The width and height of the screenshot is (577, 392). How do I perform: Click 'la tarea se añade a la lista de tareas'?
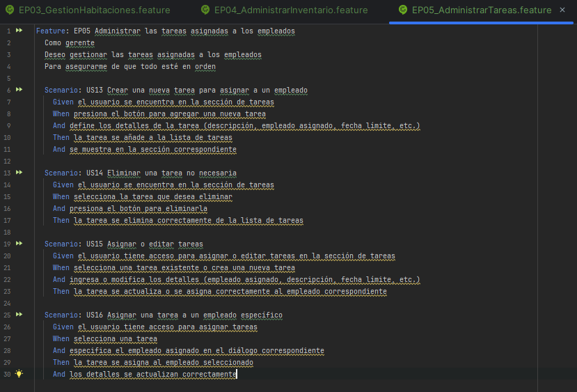[x=153, y=138]
